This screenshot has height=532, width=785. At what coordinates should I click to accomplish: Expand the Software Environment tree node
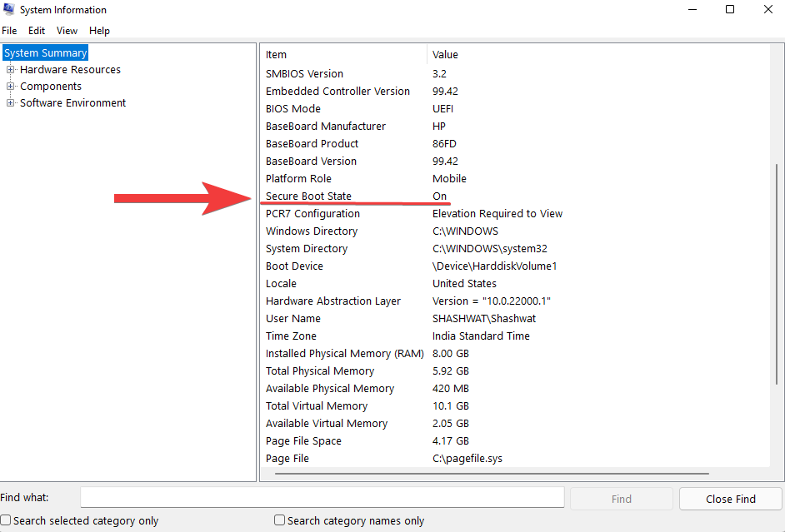click(x=11, y=103)
